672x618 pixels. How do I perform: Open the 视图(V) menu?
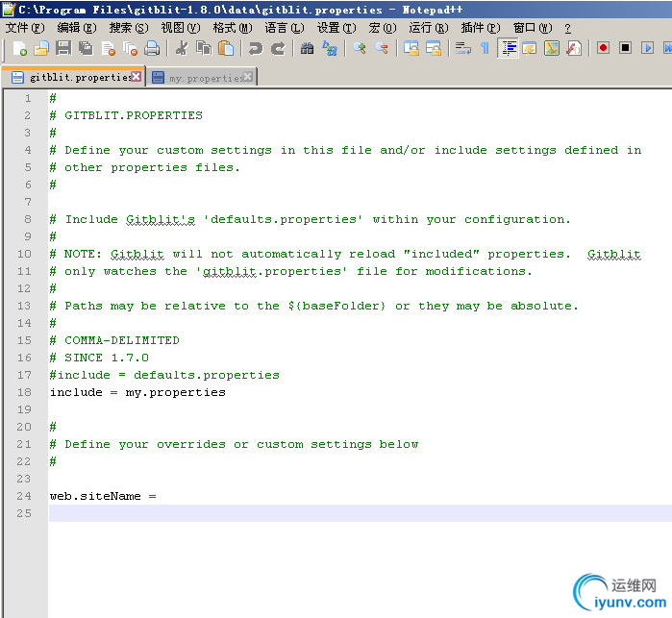click(181, 28)
